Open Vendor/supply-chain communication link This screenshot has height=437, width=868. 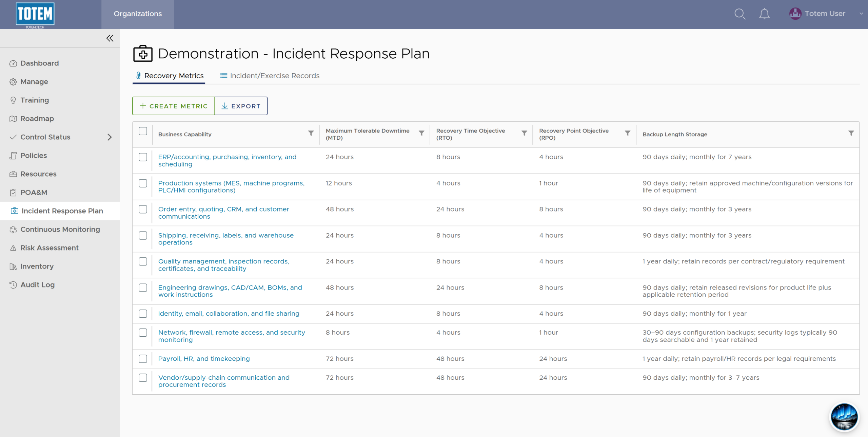coord(224,381)
